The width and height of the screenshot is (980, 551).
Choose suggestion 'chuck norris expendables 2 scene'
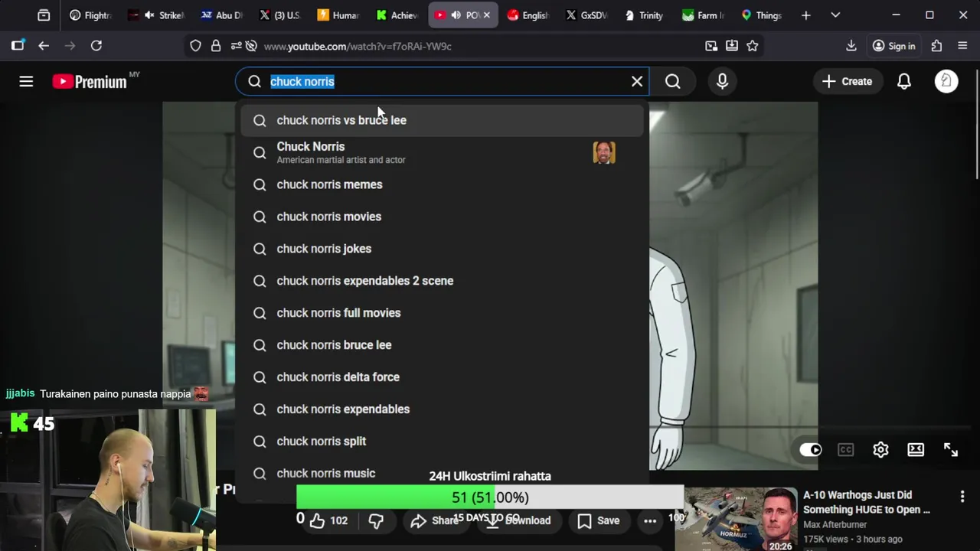point(443,281)
